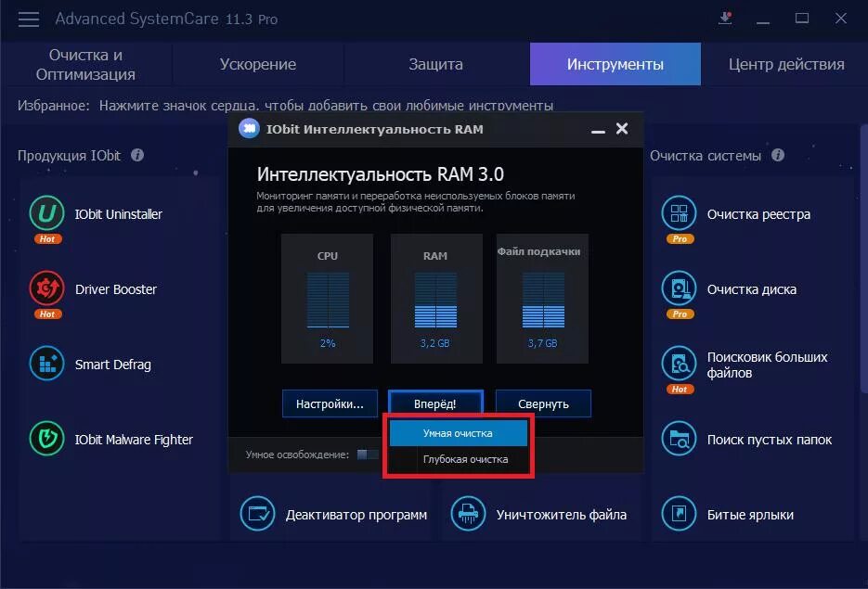The height and width of the screenshot is (589, 868).
Task: Open the Битые ярлыки icon
Action: (x=679, y=514)
